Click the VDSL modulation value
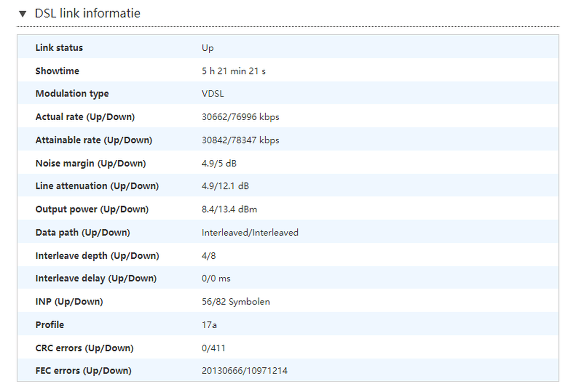Screen dimensions: 568x392 pyautogui.click(x=213, y=93)
